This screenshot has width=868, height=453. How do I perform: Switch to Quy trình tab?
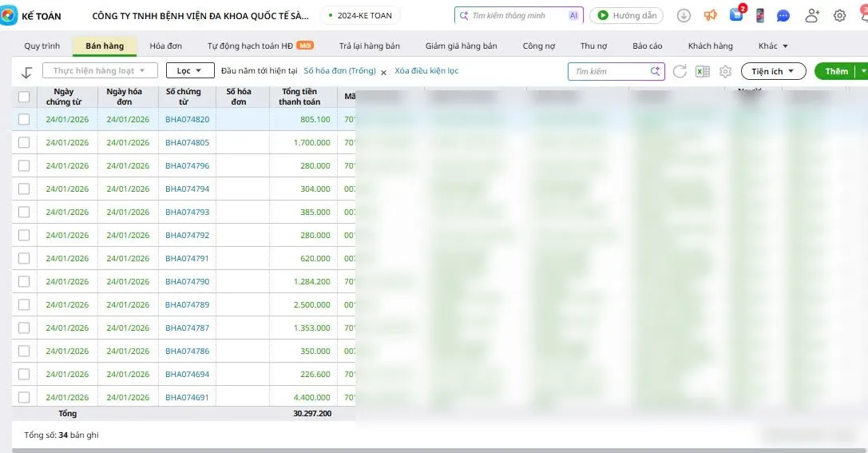pyautogui.click(x=42, y=46)
